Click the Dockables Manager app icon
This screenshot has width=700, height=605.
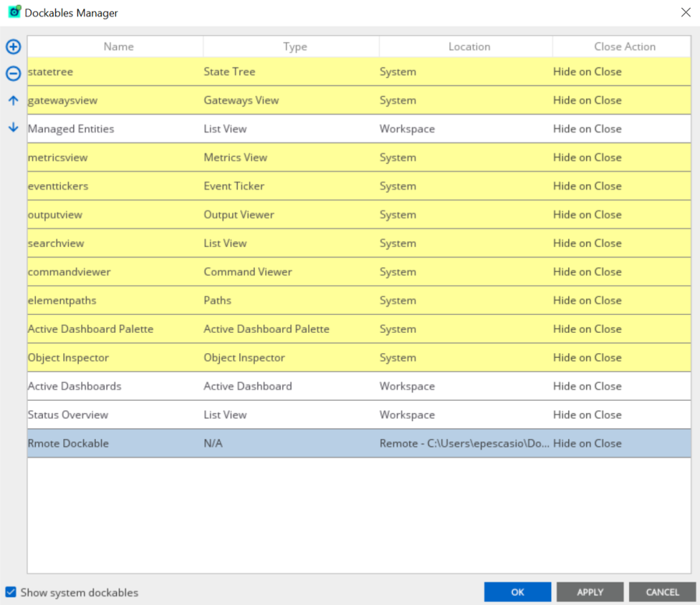pyautogui.click(x=14, y=12)
